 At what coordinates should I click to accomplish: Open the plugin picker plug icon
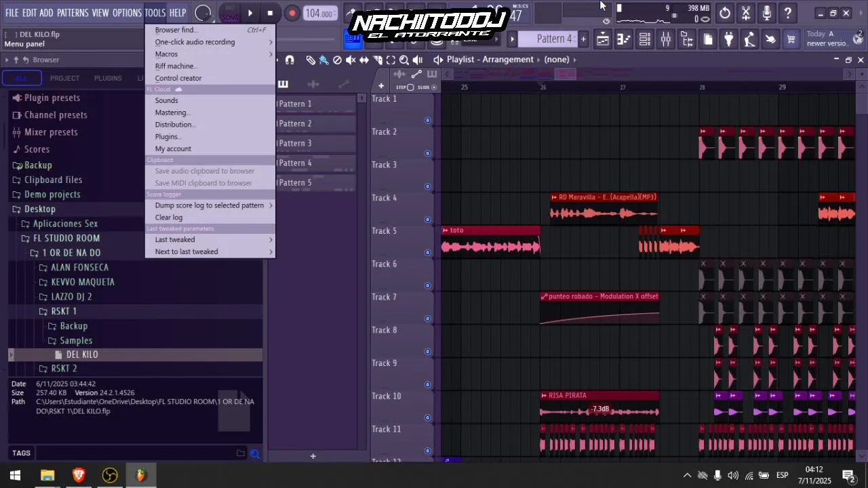[729, 40]
